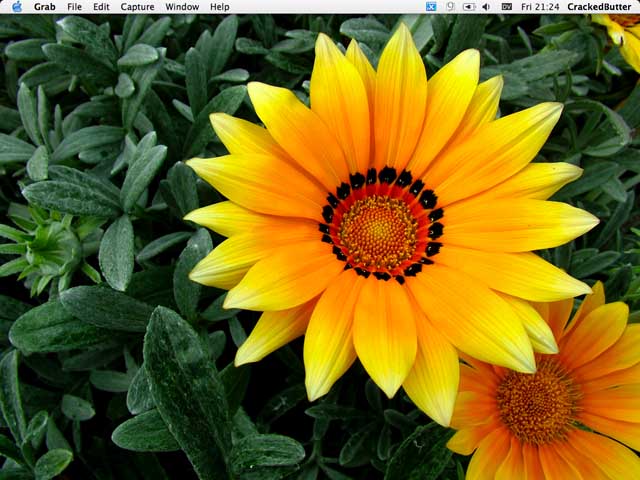This screenshot has height=480, width=640.
Task: Open the Edit menu
Action: click(x=101, y=7)
